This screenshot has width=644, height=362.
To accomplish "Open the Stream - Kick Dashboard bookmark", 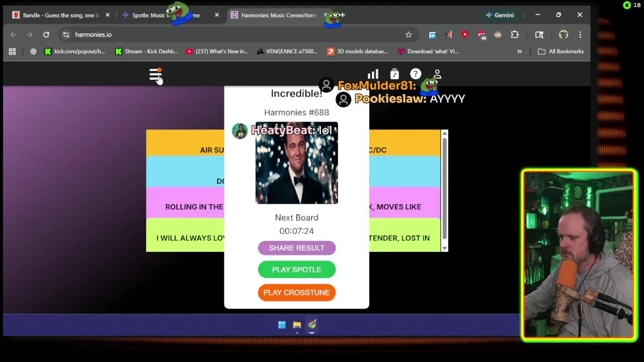I will point(146,51).
